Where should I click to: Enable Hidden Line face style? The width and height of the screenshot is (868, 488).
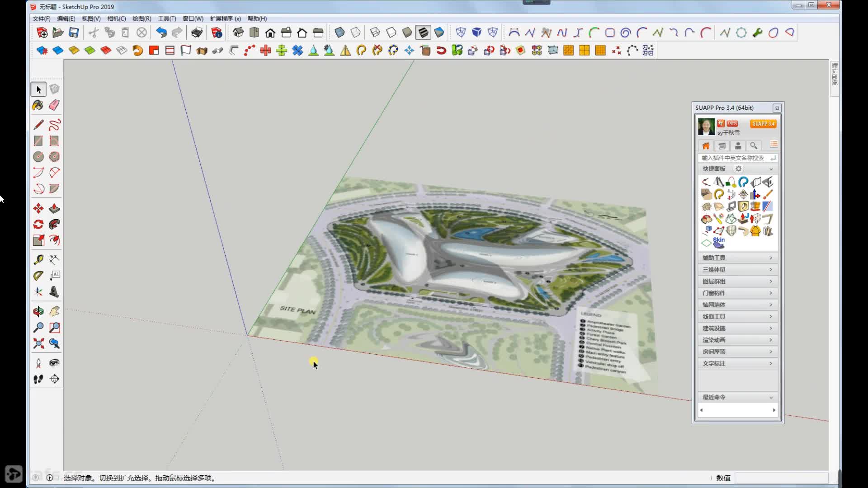click(x=391, y=33)
